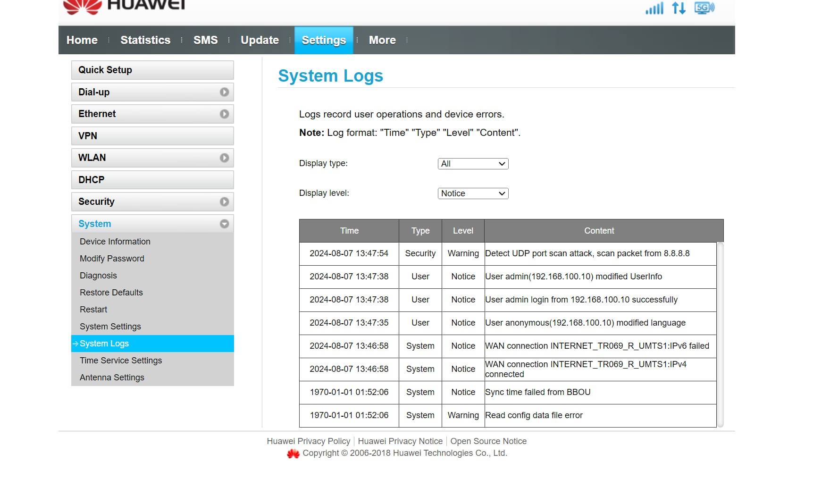Open Modify Password page
The width and height of the screenshot is (830, 504).
coord(112,259)
